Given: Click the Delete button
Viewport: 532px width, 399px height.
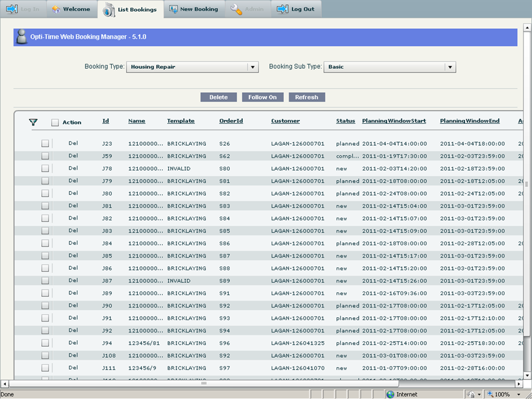Looking at the screenshot, I should point(218,97).
